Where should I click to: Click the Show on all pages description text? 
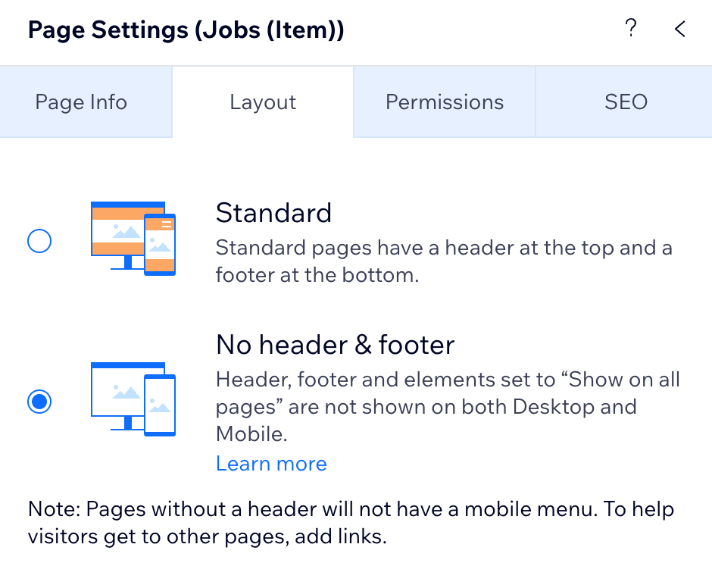pos(448,407)
